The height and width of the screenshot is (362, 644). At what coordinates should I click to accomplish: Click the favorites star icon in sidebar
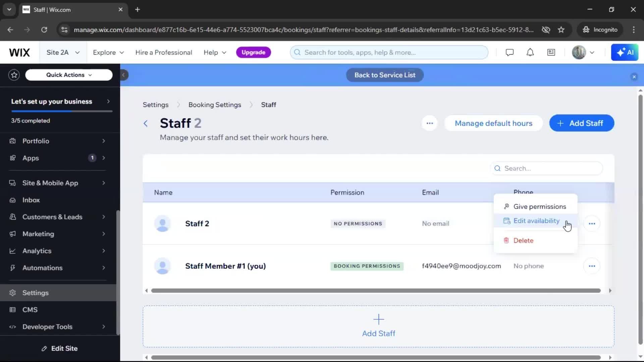click(x=14, y=75)
